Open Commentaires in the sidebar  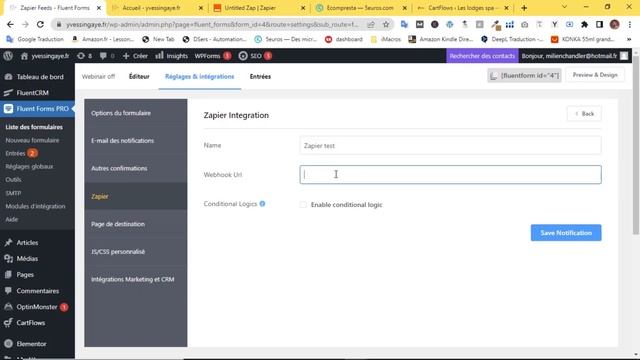click(x=37, y=291)
